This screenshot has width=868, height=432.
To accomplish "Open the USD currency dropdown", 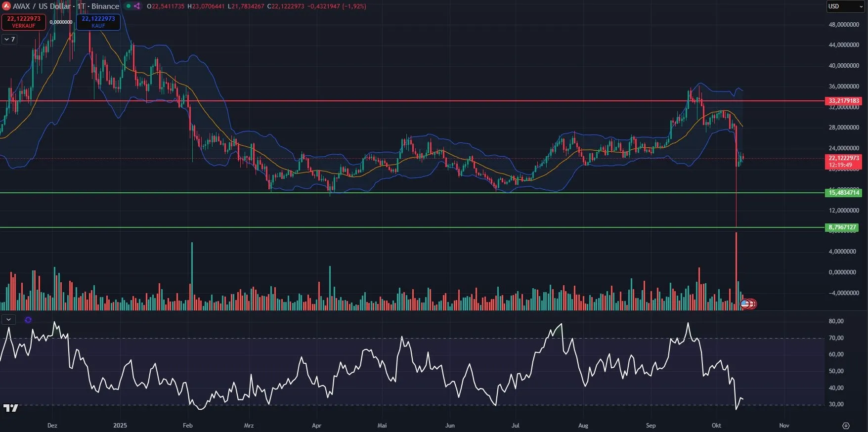I will pos(844,6).
